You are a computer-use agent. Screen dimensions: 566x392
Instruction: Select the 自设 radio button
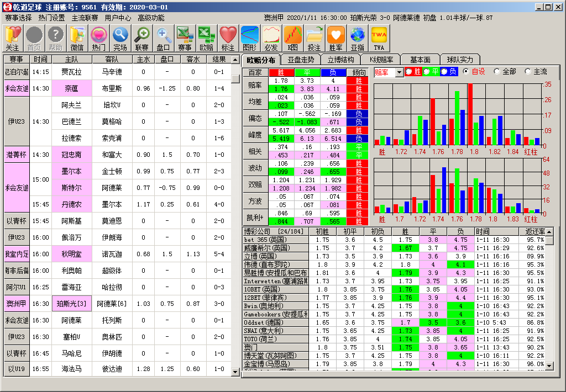(474, 72)
